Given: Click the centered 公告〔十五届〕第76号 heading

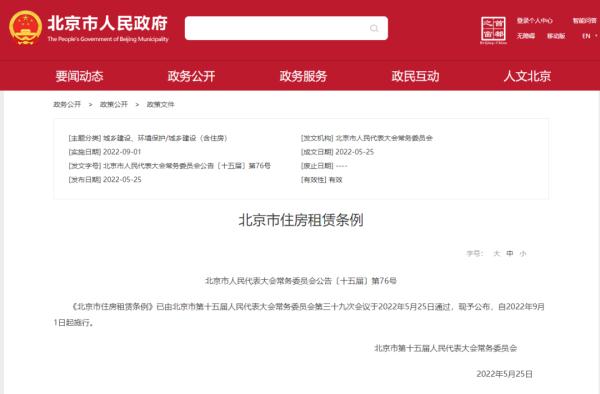Looking at the screenshot, I should point(301,281).
